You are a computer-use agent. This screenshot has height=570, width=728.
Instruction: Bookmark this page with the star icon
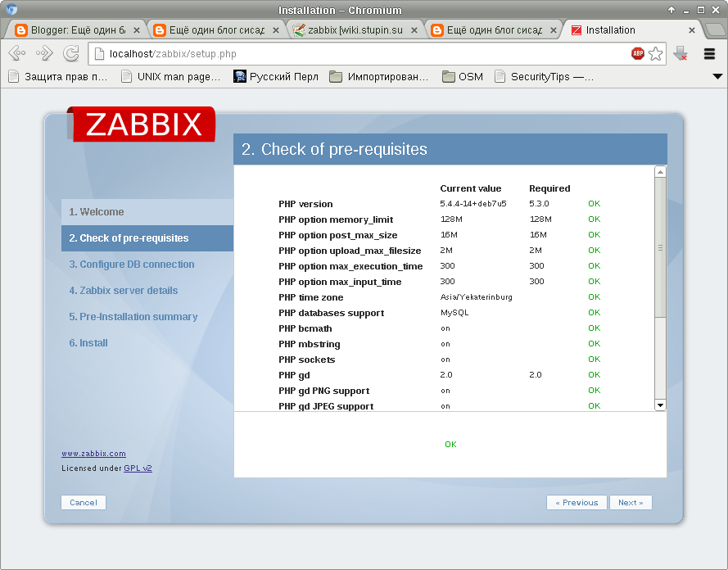tap(655, 54)
